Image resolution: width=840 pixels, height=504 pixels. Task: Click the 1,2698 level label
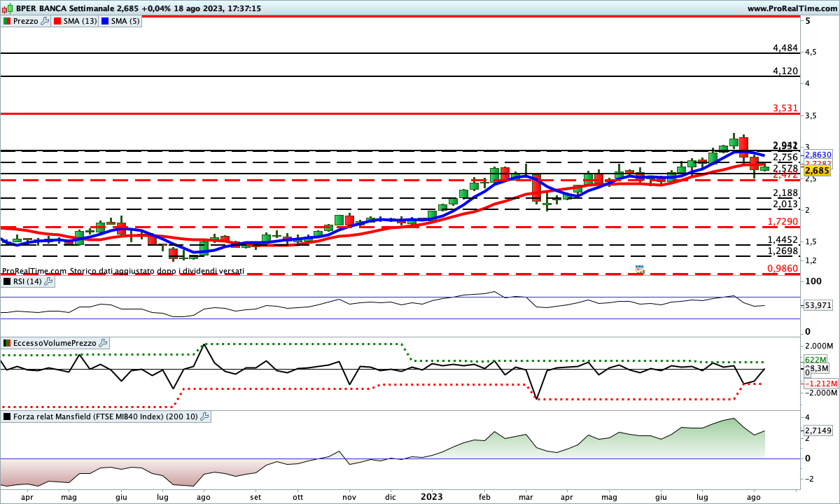point(783,251)
